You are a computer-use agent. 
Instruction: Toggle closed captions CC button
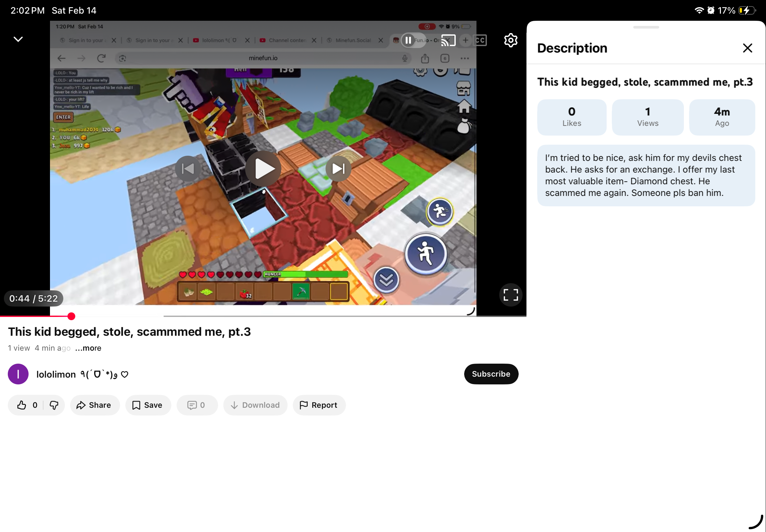click(479, 40)
